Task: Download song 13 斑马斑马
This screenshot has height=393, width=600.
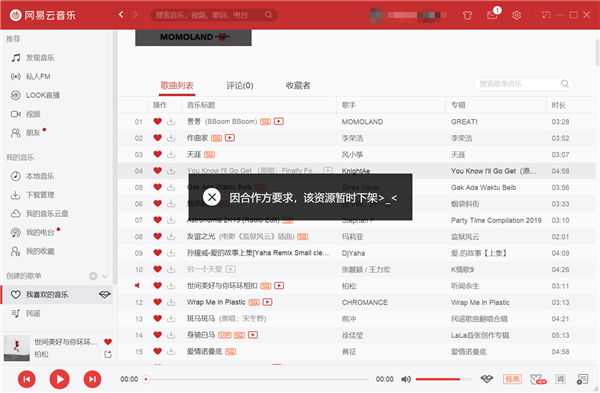Action: [x=171, y=318]
